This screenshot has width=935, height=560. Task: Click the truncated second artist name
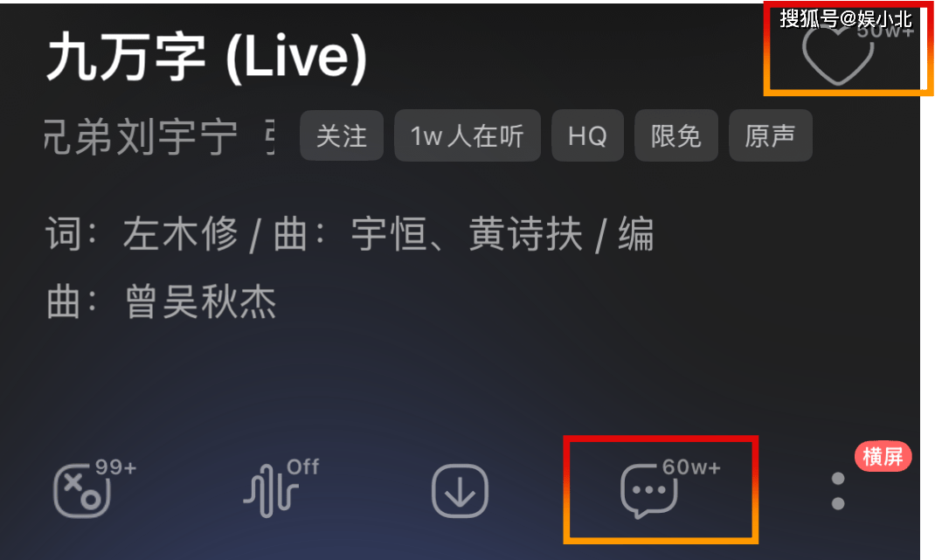tap(269, 136)
